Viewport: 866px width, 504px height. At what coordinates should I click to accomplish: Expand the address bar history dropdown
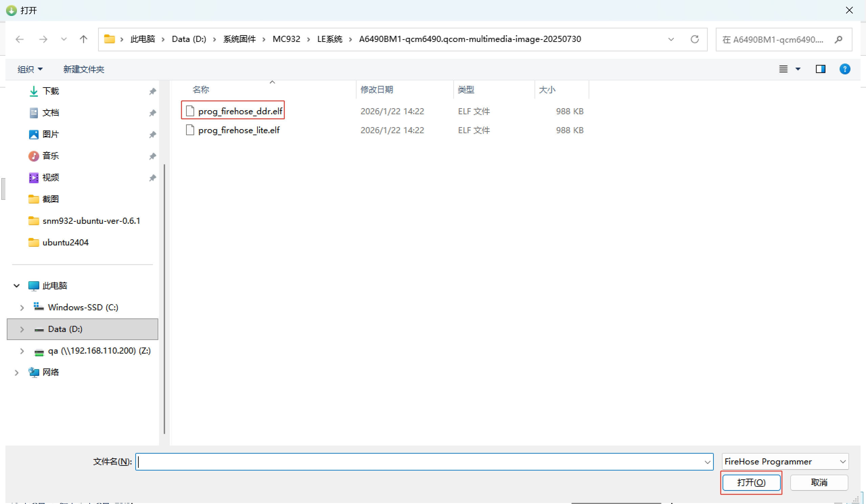671,40
